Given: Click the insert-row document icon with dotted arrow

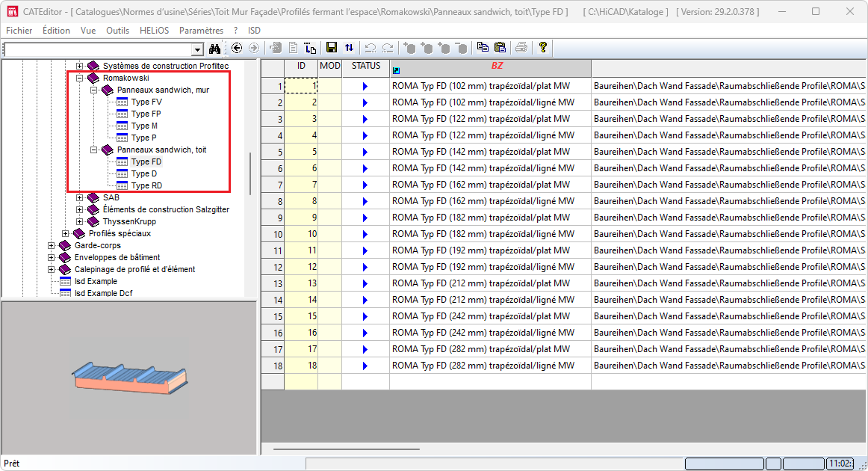Looking at the screenshot, I should 310,48.
